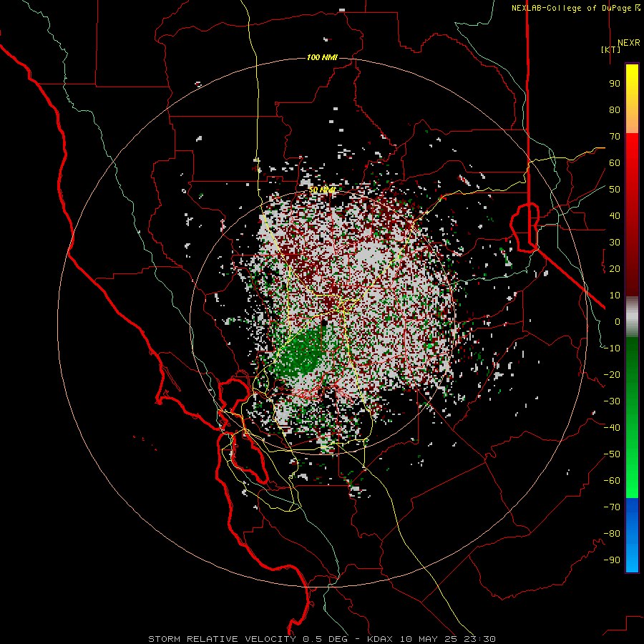Image resolution: width=644 pixels, height=644 pixels.
Task: Click the NEXR legend title
Action: pos(629,43)
